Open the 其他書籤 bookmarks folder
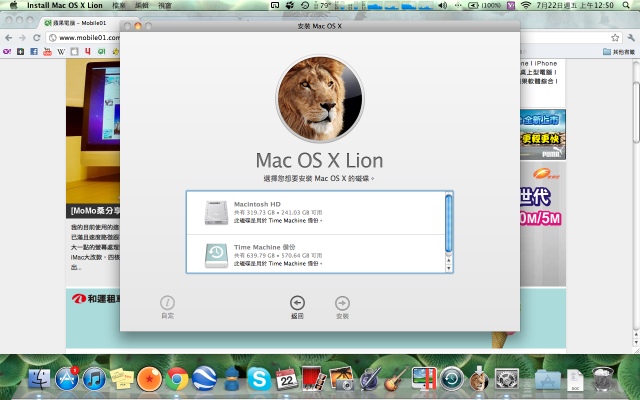The width and height of the screenshot is (640, 400). [x=619, y=51]
